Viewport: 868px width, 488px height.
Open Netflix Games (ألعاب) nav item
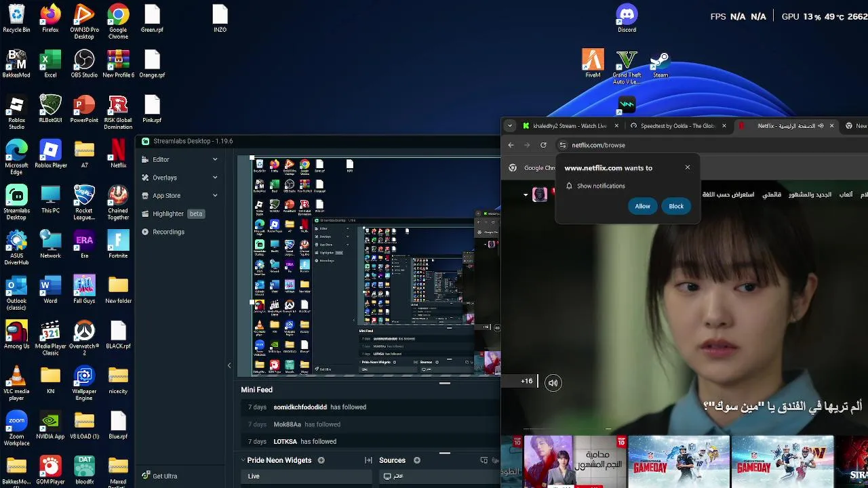coord(846,195)
